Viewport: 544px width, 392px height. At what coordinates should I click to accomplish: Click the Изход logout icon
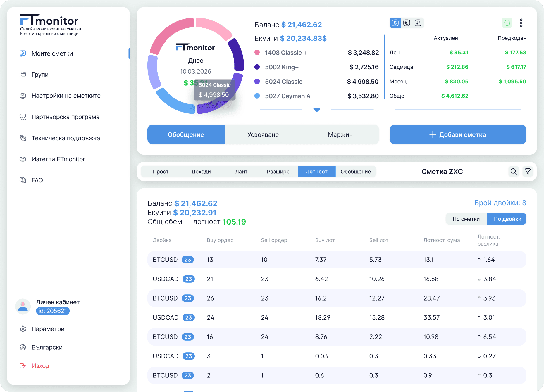click(23, 366)
